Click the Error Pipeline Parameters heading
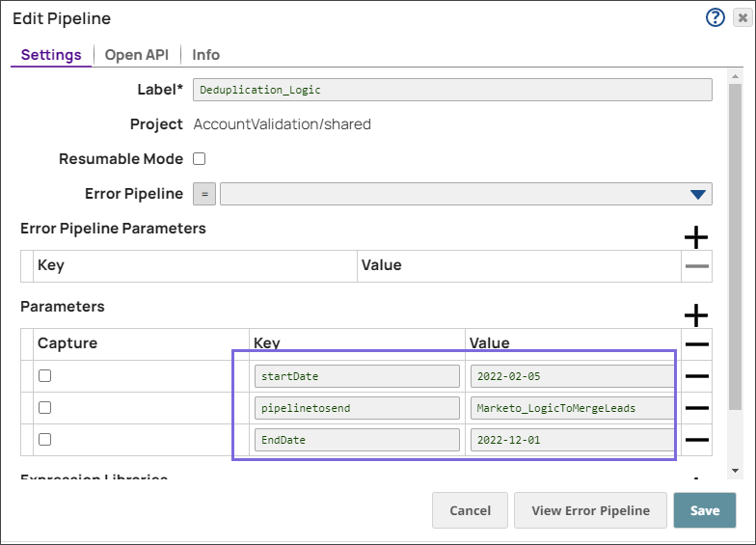Image resolution: width=756 pixels, height=545 pixels. point(113,228)
